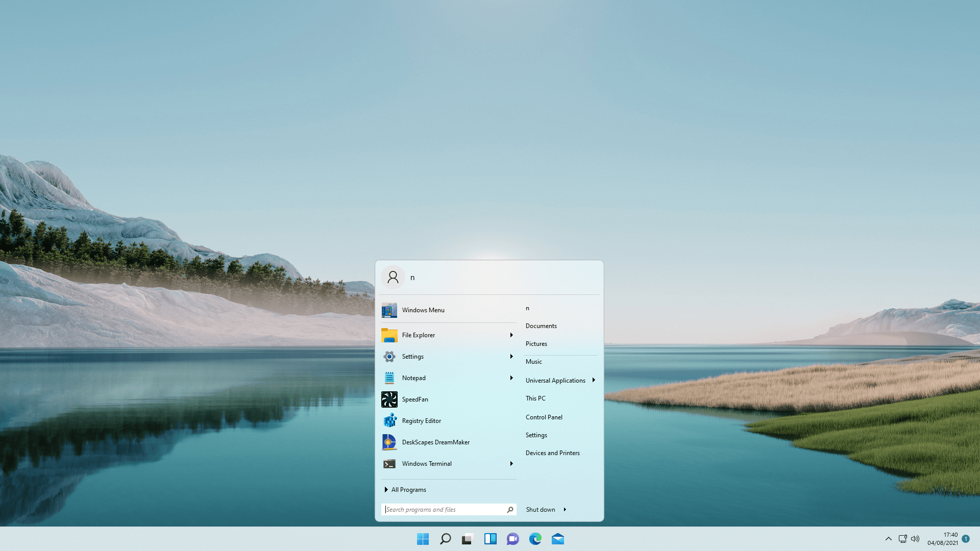The height and width of the screenshot is (551, 980).
Task: Expand Shut down options arrow
Action: pos(565,509)
